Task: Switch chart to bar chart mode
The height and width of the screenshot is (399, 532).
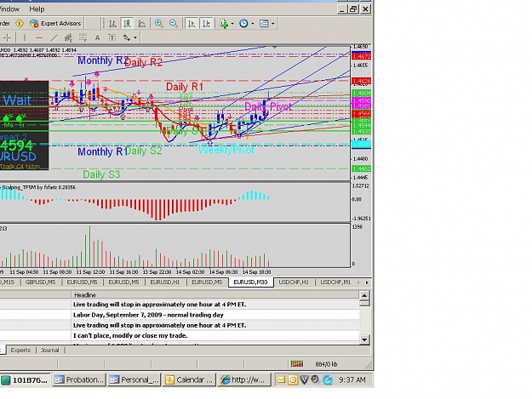Action: pos(112,23)
